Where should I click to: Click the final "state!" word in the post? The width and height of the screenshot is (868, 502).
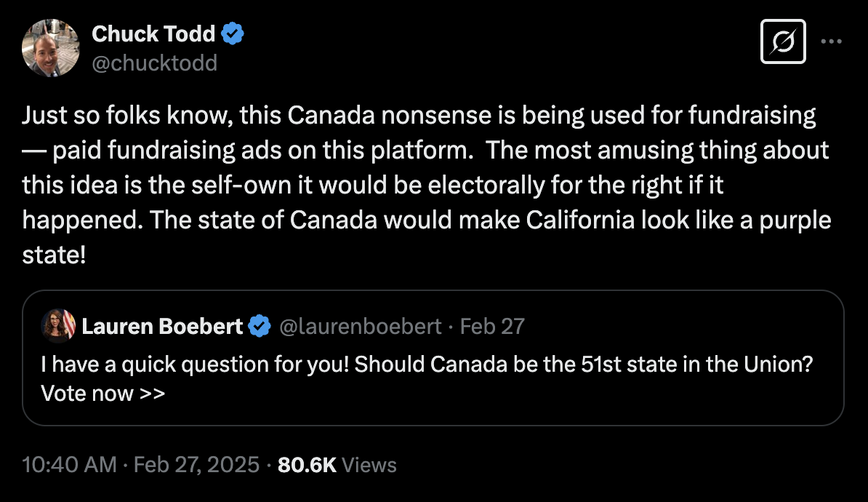[55, 255]
